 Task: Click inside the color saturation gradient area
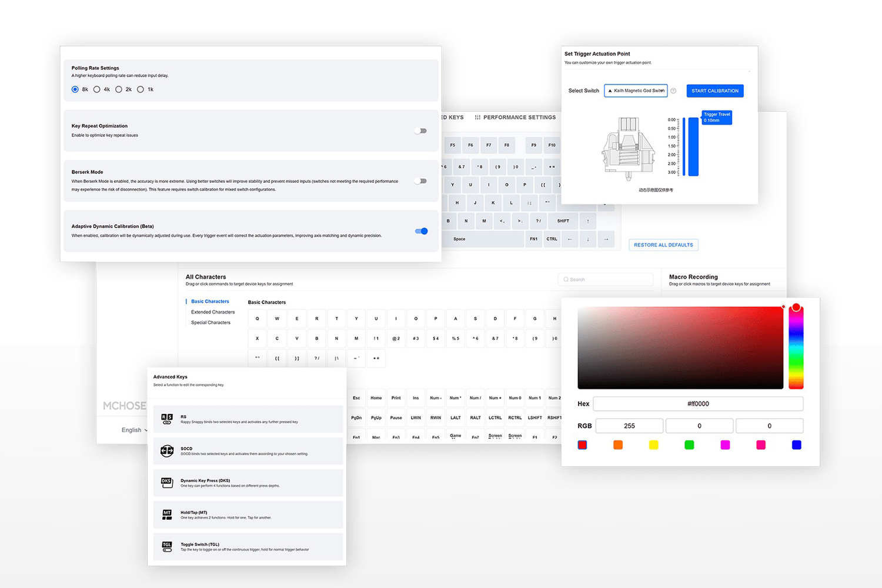pos(680,348)
